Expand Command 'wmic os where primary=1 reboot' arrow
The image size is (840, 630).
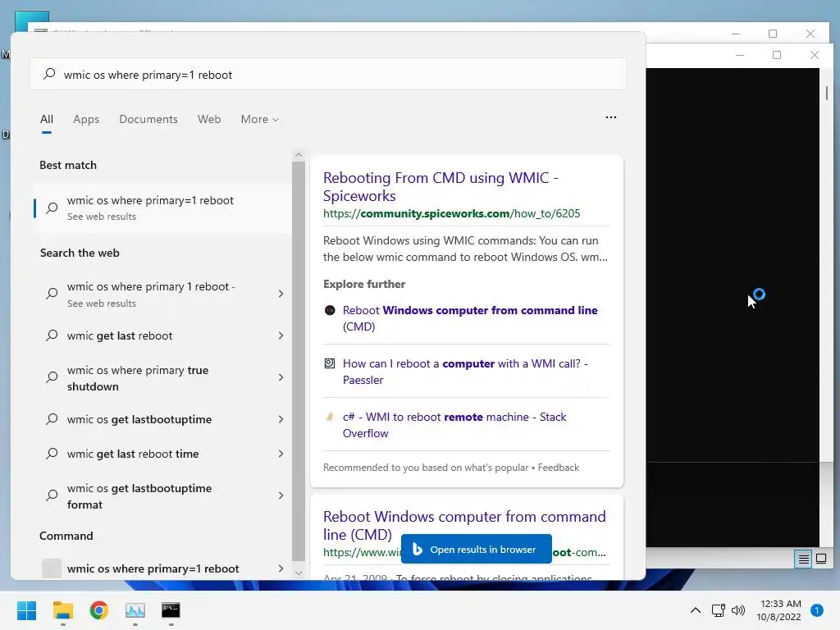click(281, 568)
